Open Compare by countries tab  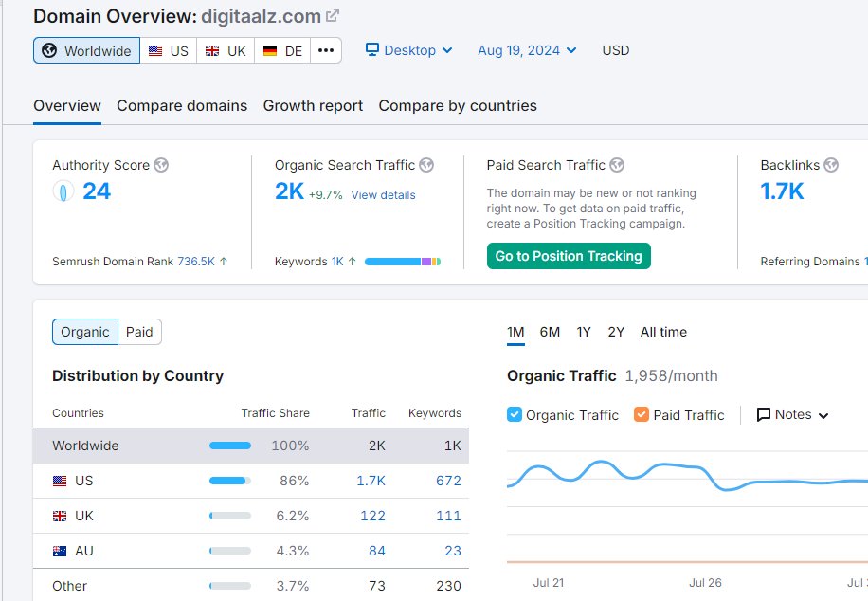point(458,106)
